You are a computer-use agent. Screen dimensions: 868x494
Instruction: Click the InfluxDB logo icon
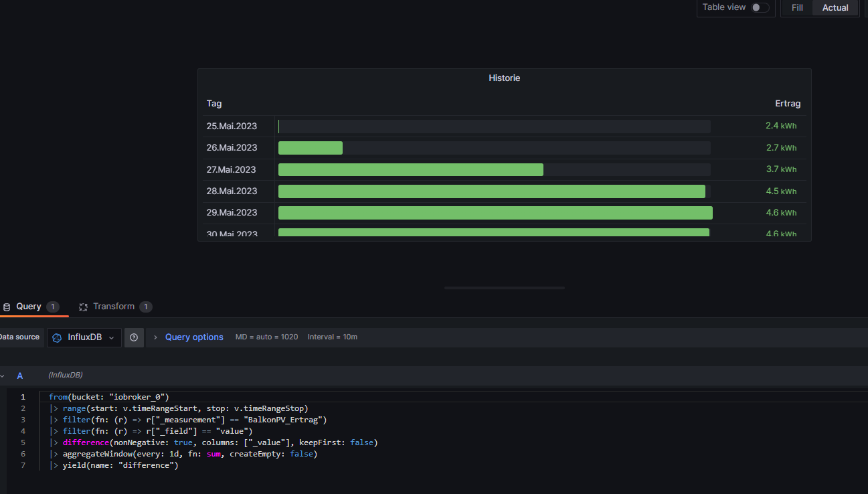58,337
